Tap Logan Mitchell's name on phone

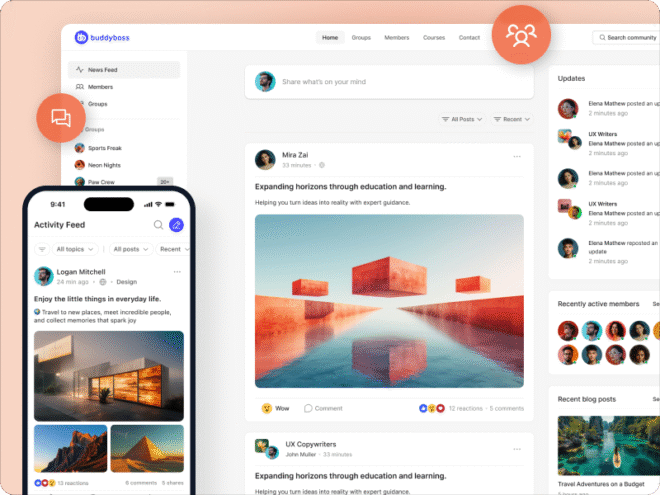coord(81,272)
